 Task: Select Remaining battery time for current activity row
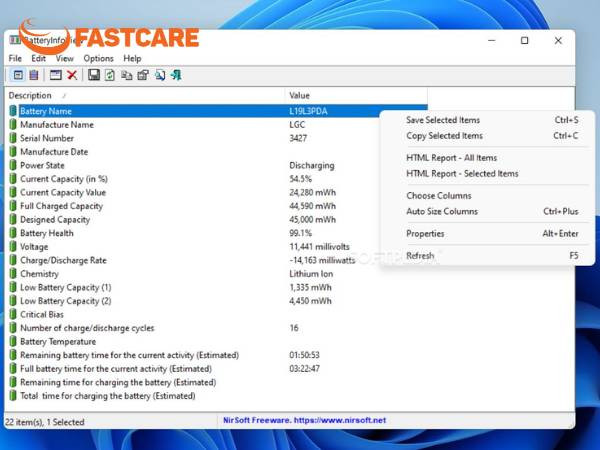pos(217,355)
